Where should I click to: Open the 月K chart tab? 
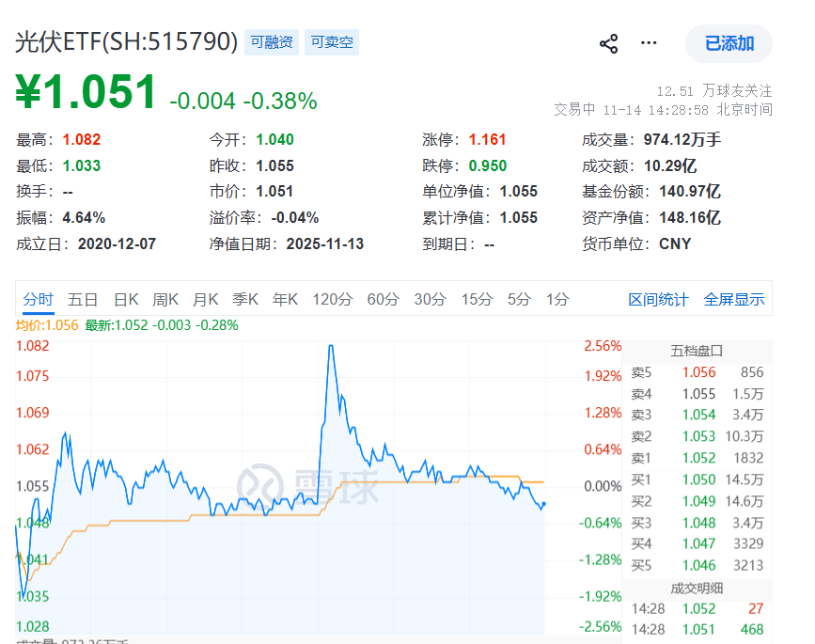coord(205,300)
